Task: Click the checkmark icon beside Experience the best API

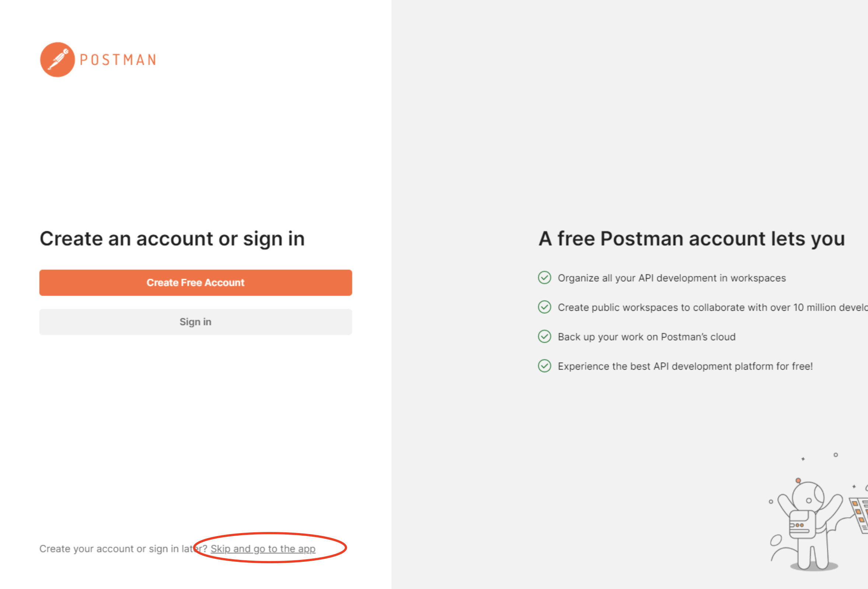Action: tap(544, 366)
